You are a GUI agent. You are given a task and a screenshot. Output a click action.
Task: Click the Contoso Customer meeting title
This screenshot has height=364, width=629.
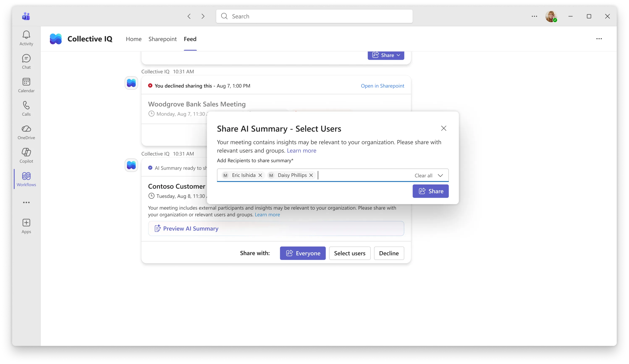tap(177, 186)
